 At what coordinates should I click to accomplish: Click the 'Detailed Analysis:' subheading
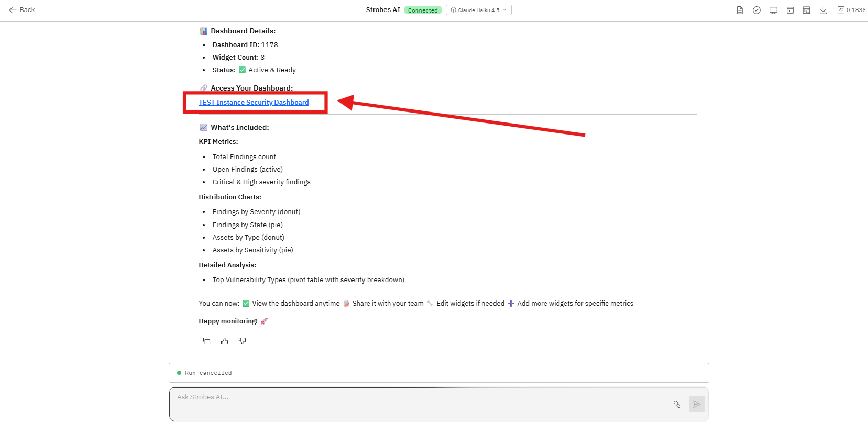pyautogui.click(x=227, y=265)
